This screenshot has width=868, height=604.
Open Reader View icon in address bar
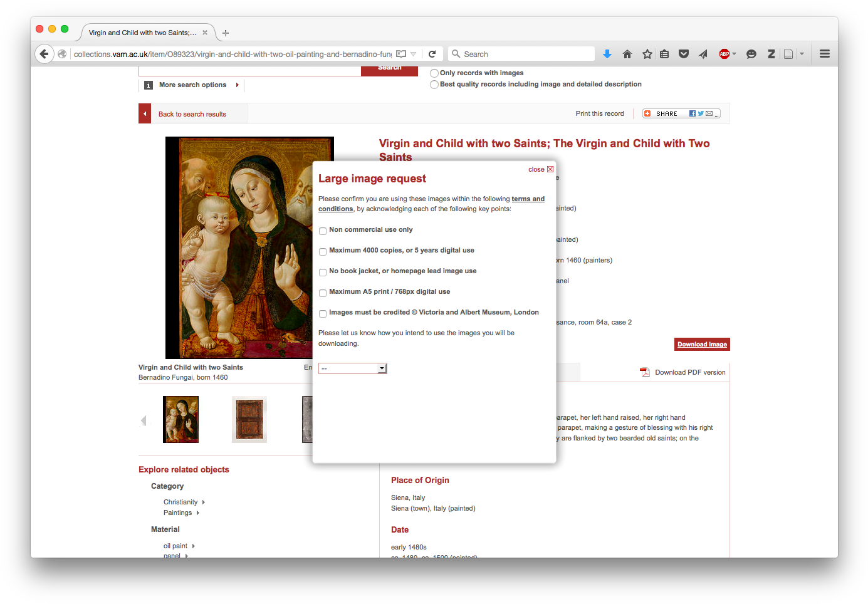click(x=401, y=54)
